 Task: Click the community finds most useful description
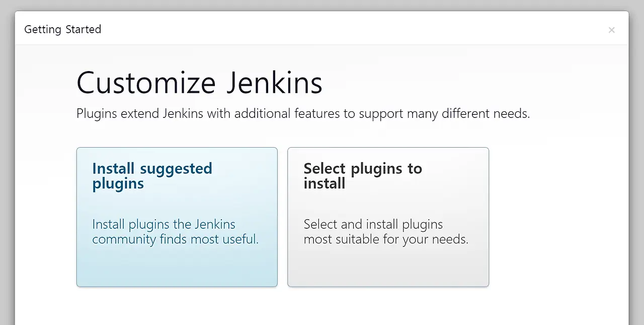[x=175, y=232]
